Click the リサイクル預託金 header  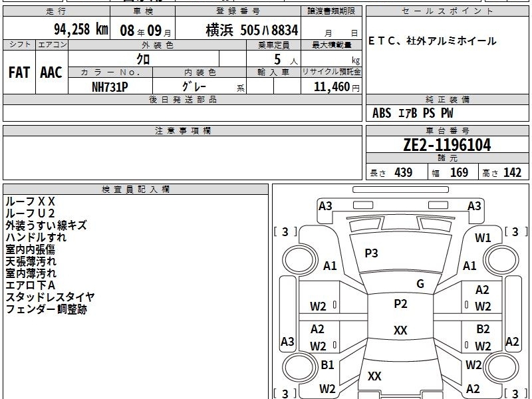[x=331, y=72]
